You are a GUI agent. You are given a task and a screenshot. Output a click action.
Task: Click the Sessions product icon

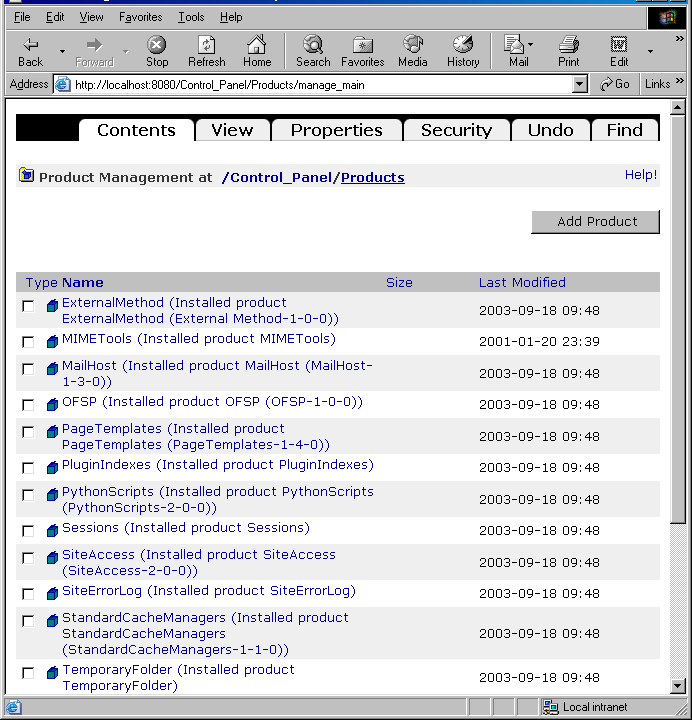click(52, 530)
